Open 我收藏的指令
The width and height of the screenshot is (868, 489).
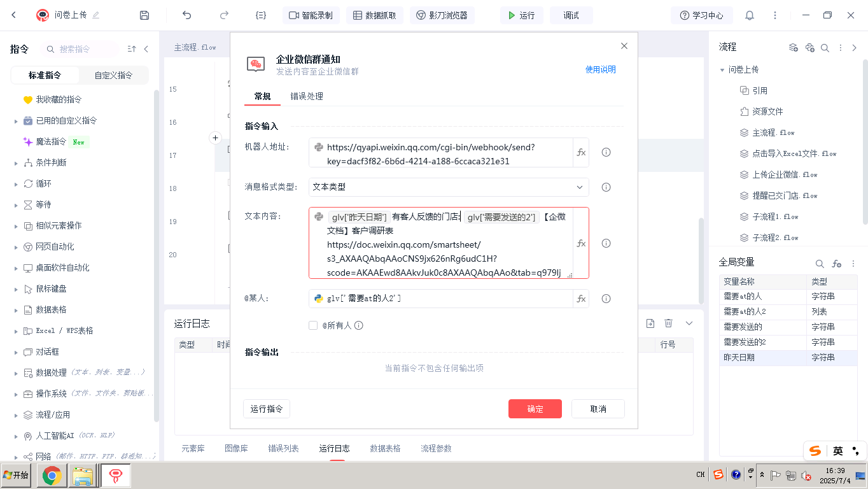pyautogui.click(x=59, y=99)
